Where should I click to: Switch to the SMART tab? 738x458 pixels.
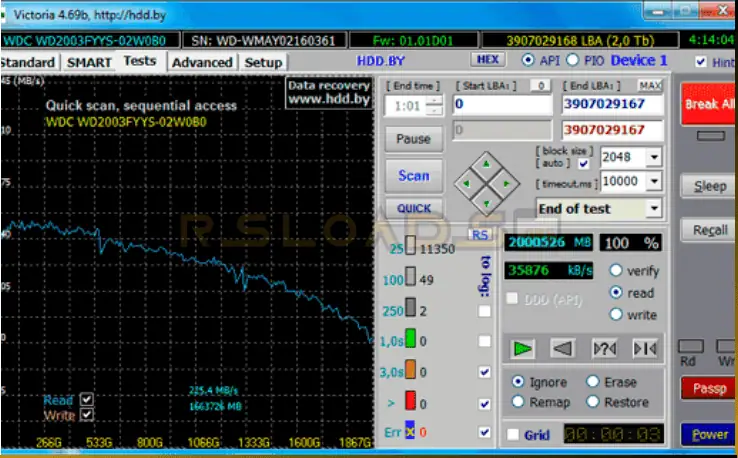[x=89, y=62]
